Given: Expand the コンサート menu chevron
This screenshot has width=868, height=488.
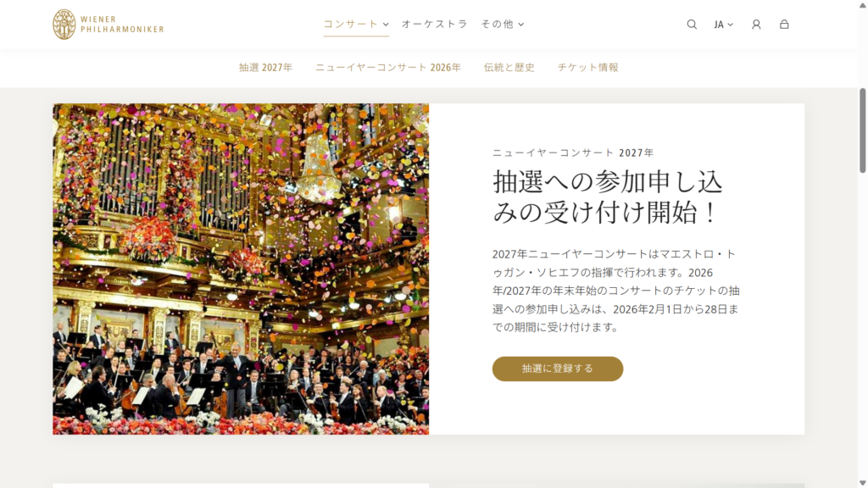Looking at the screenshot, I should pyautogui.click(x=386, y=25).
